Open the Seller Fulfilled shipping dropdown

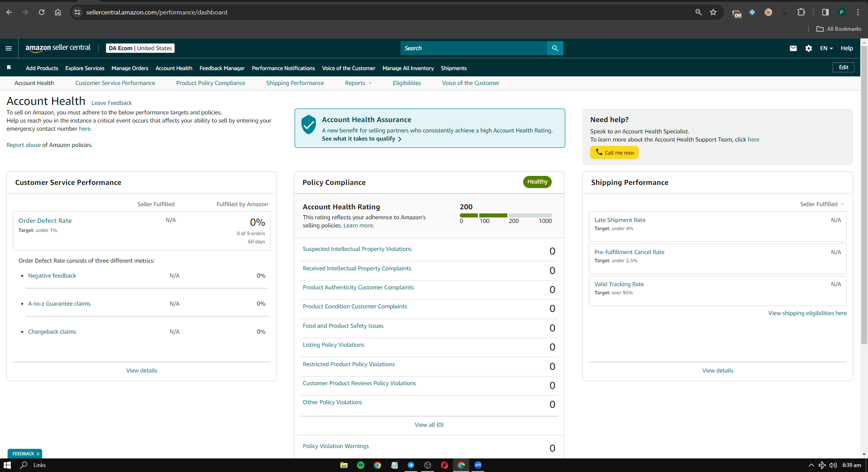[x=822, y=204]
